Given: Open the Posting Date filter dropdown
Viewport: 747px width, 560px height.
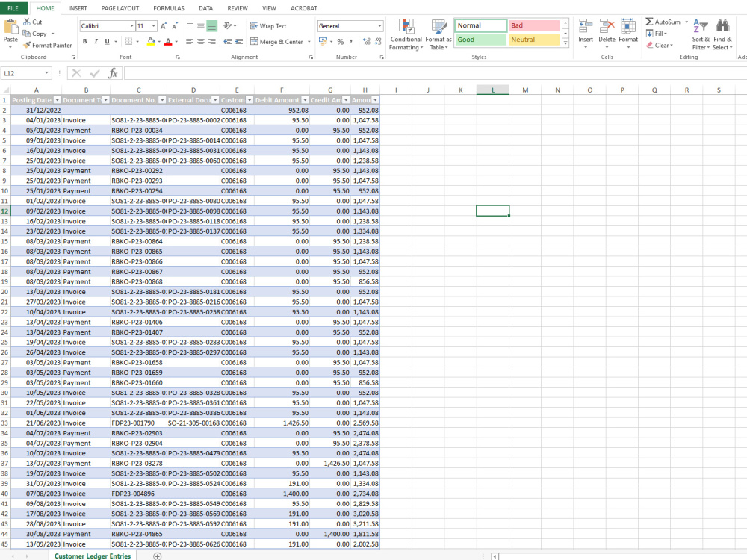Looking at the screenshot, I should [x=58, y=100].
